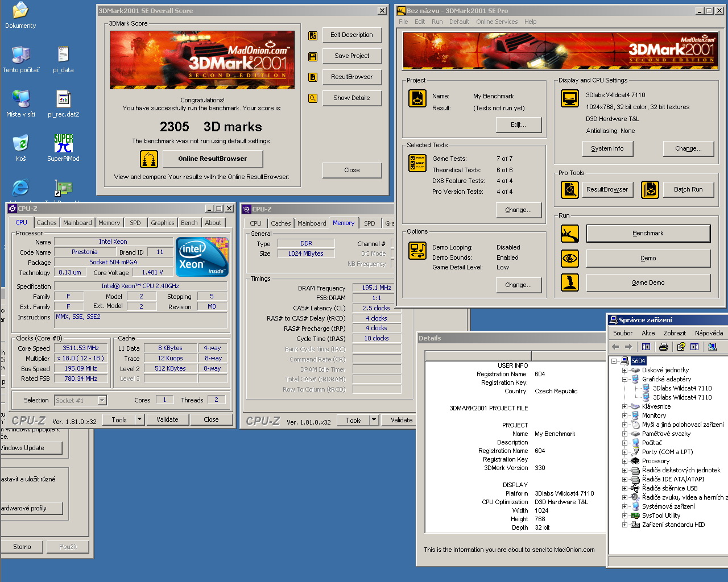Click the Help question-mark icon in Správce zařízení
This screenshot has width=728, height=582.
pyautogui.click(x=681, y=347)
